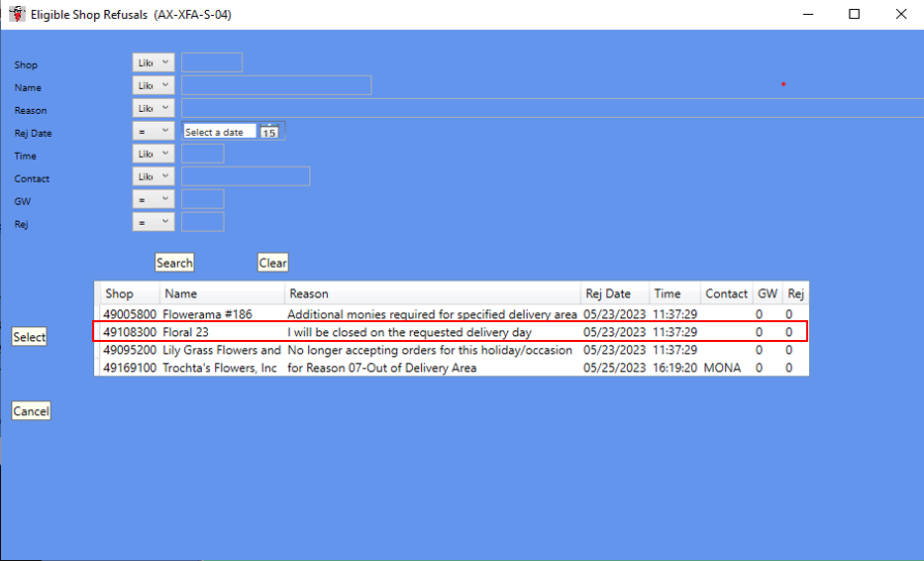Click the 05/25/2023 rejection date cell

pos(615,368)
